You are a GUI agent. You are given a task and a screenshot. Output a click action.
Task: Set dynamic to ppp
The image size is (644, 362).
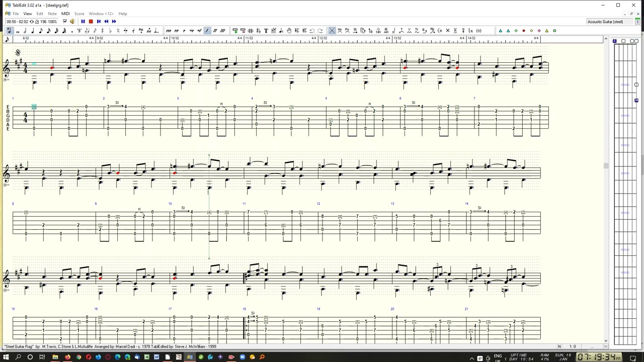[169, 31]
